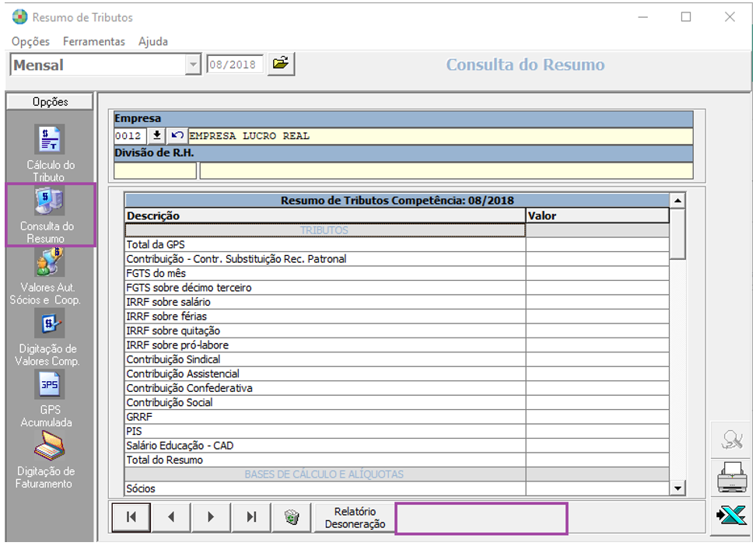Click the undo arrow next to company code

click(x=177, y=135)
